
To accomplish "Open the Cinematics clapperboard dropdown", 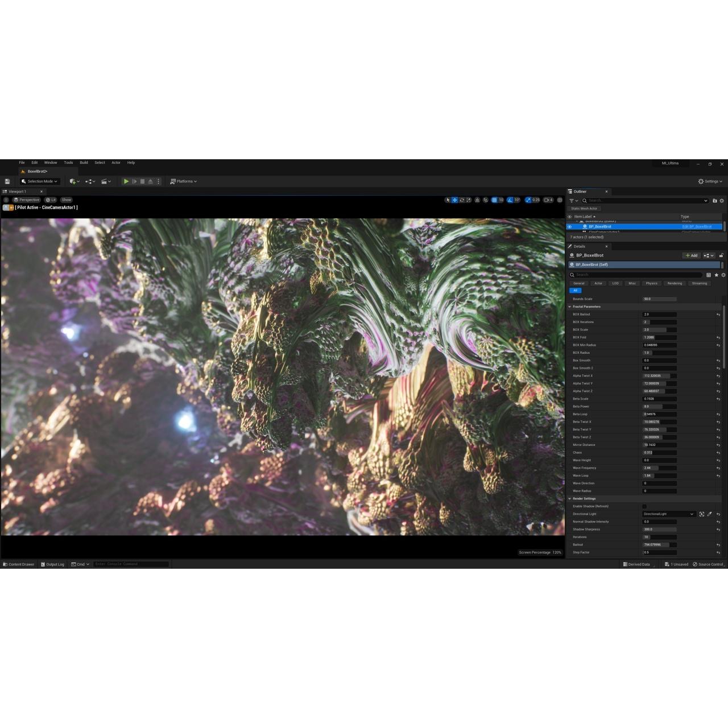I will [106, 181].
